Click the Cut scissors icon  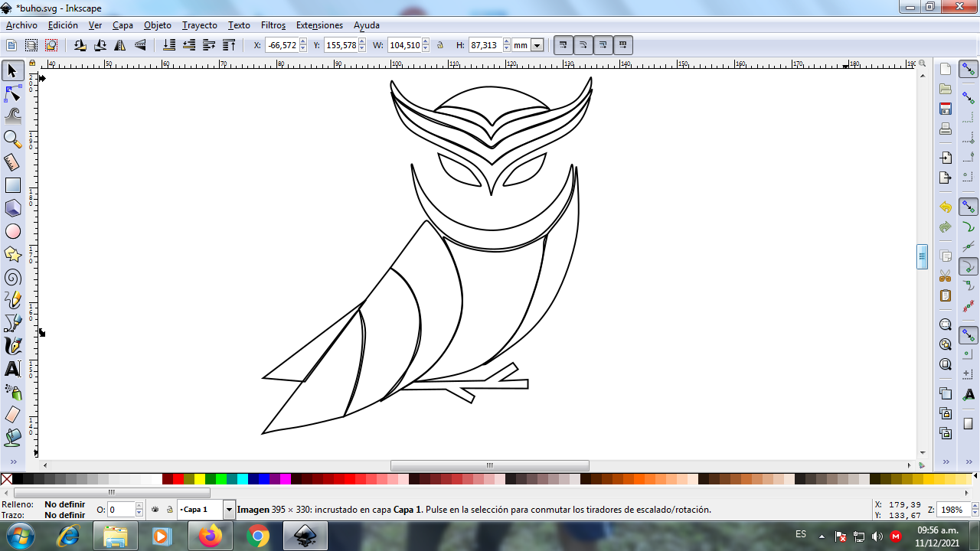click(946, 275)
